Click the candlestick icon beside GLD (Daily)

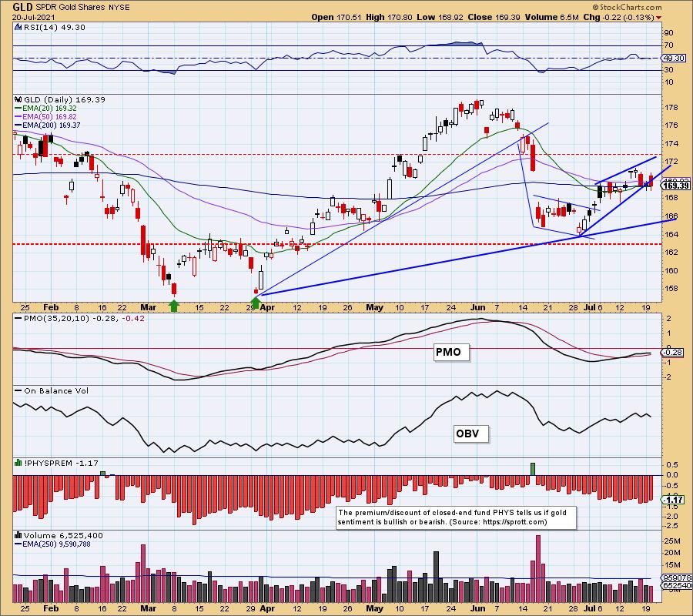tap(18, 100)
